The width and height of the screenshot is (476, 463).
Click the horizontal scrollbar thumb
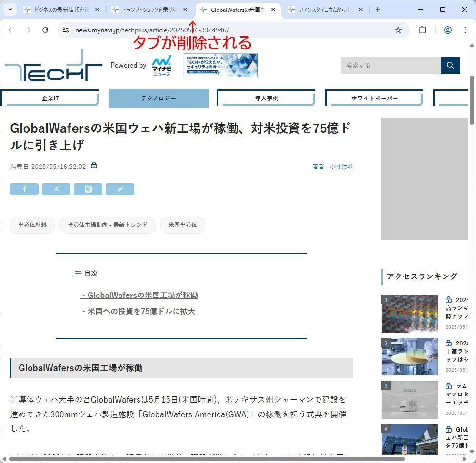click(x=207, y=459)
